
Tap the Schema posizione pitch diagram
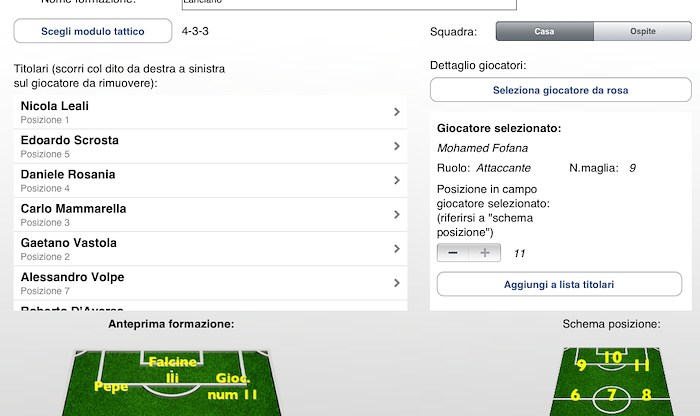coord(611,381)
